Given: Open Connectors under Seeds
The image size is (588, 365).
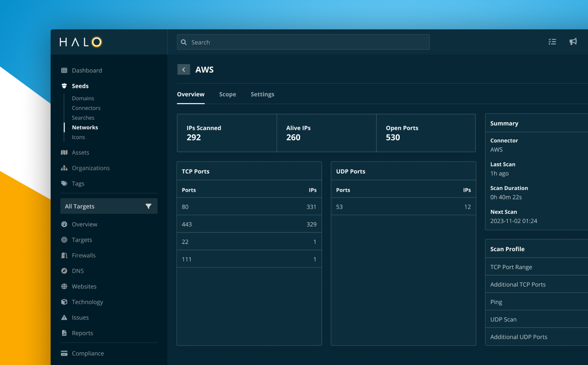Looking at the screenshot, I should pos(86,108).
